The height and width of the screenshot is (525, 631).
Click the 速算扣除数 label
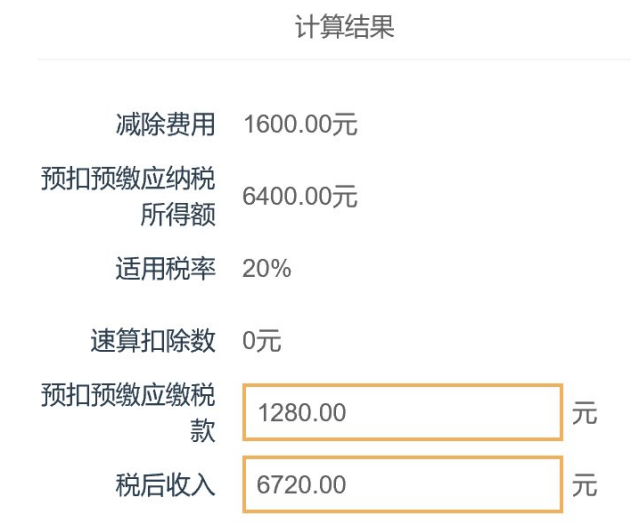coord(153,341)
